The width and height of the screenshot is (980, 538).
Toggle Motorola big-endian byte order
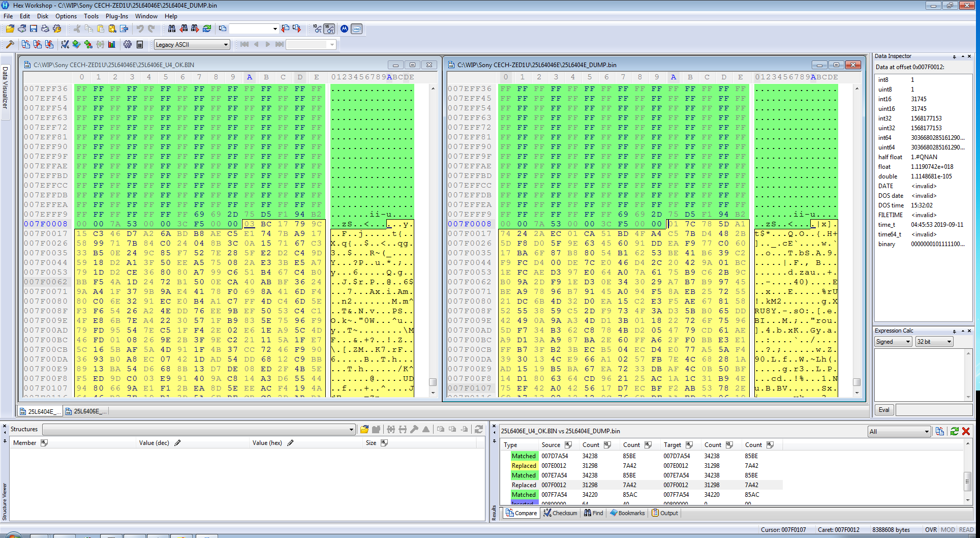tap(345, 29)
